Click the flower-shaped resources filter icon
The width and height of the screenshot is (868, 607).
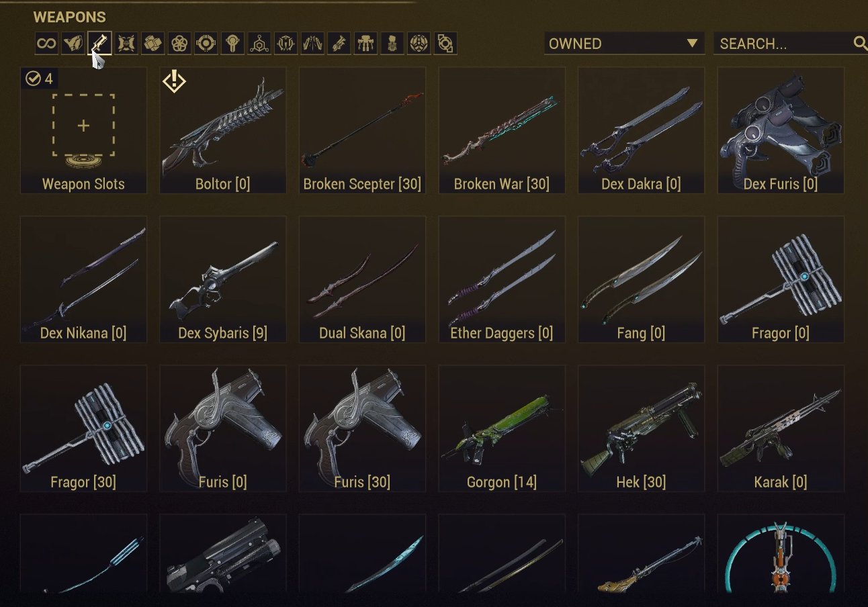(179, 44)
